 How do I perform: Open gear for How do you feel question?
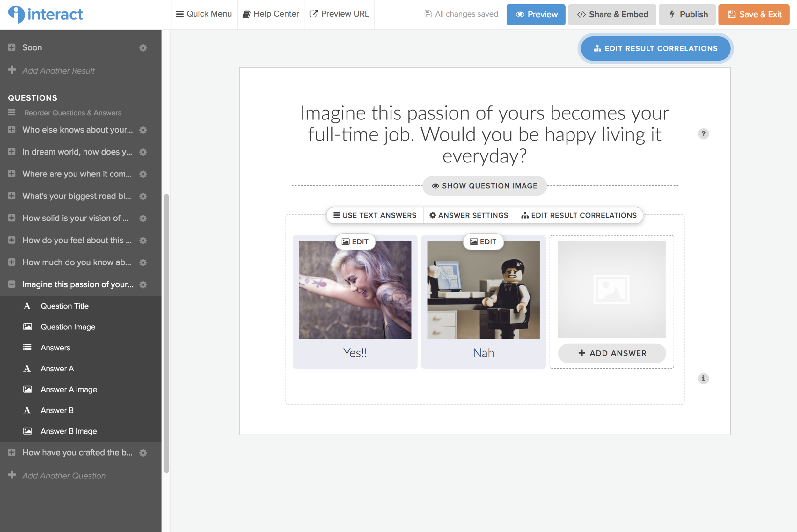pos(143,240)
